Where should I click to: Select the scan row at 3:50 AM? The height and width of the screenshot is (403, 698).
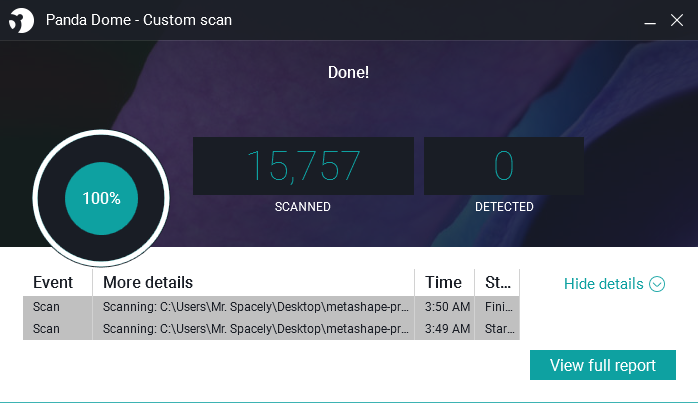click(x=271, y=307)
